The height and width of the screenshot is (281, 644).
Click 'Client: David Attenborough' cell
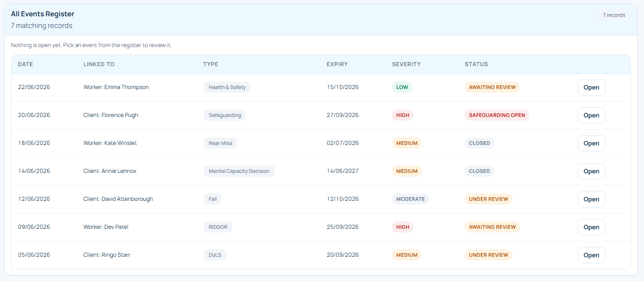tap(118, 199)
